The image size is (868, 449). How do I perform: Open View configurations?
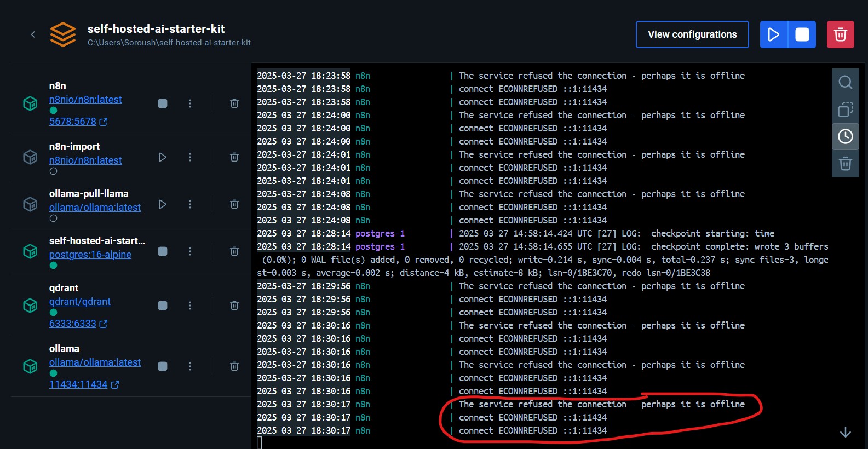click(x=692, y=34)
